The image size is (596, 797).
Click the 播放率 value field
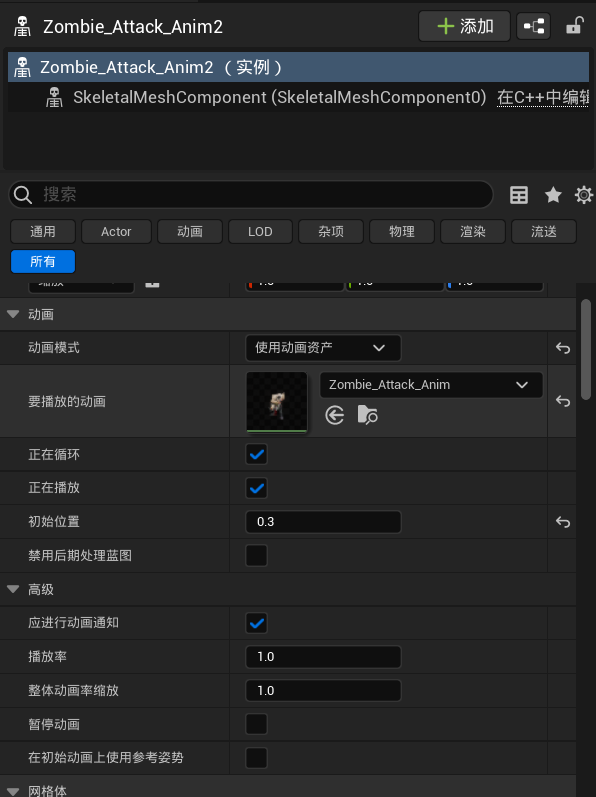point(323,657)
